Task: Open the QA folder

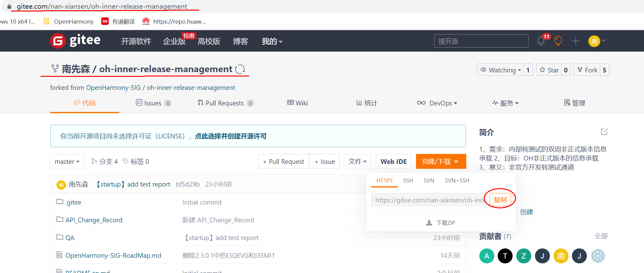Action: pyautogui.click(x=70, y=238)
